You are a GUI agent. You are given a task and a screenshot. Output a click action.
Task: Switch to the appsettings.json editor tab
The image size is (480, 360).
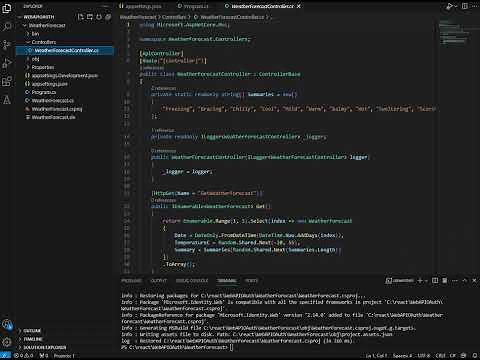point(141,6)
